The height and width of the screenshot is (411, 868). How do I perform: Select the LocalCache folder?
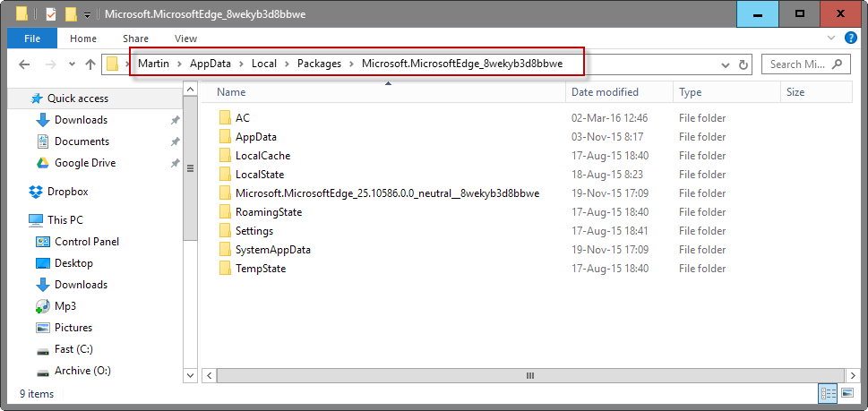tap(263, 156)
